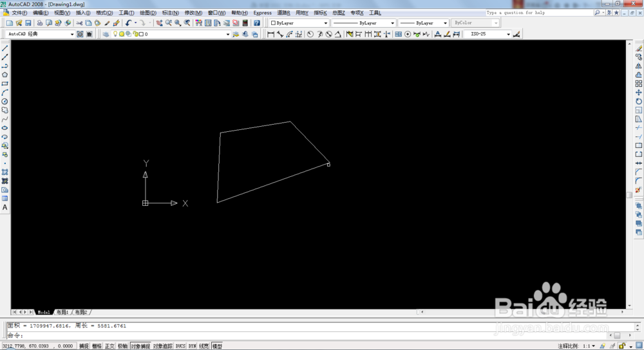Screen dimensions: 644x350
Task: Click the Save icon in standard toolbar
Action: click(28, 23)
